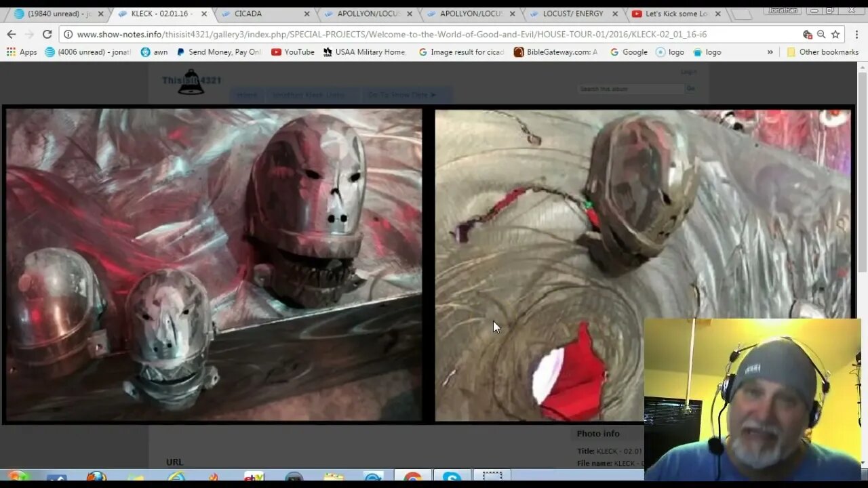Viewport: 868px width, 488px height.
Task: Click the Go search button
Action: 690,89
